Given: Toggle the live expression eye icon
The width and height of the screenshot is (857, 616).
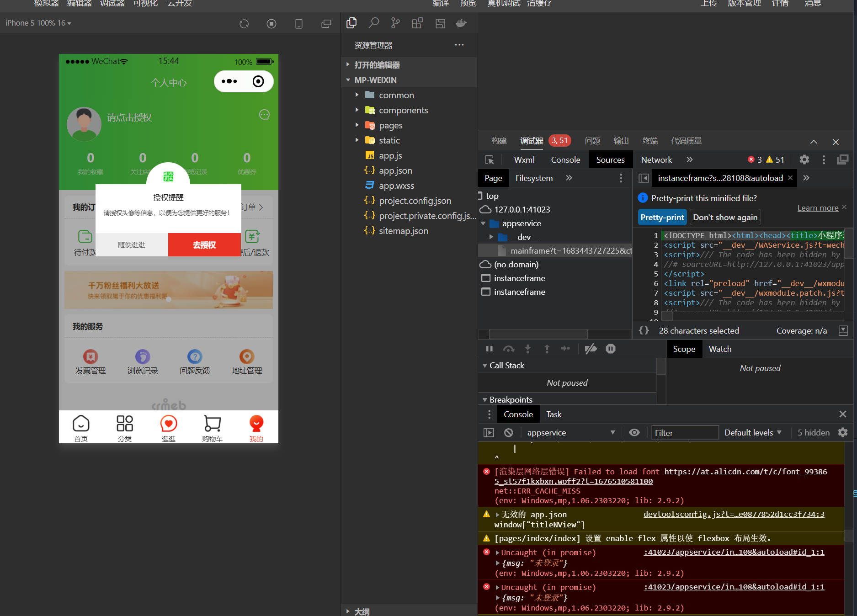Looking at the screenshot, I should pos(634,432).
